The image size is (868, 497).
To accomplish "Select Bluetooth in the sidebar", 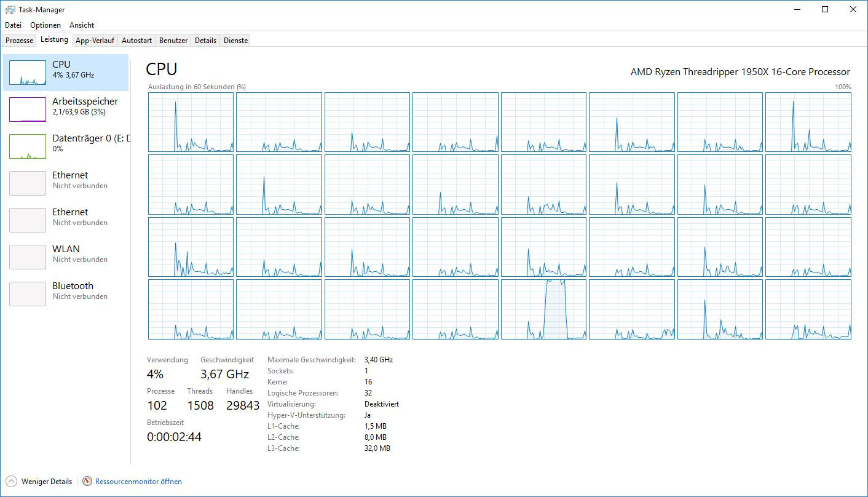I will click(66, 294).
